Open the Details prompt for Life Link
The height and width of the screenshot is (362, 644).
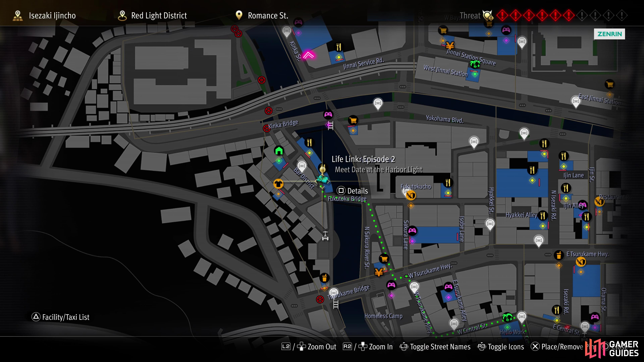point(352,191)
